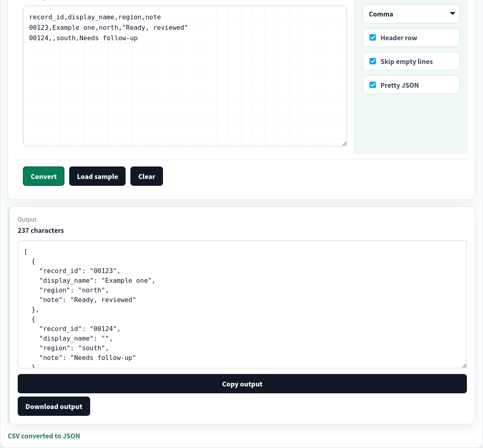Click the CSV row starting with 00123
Screen dimensions: 483x448
click(109, 28)
